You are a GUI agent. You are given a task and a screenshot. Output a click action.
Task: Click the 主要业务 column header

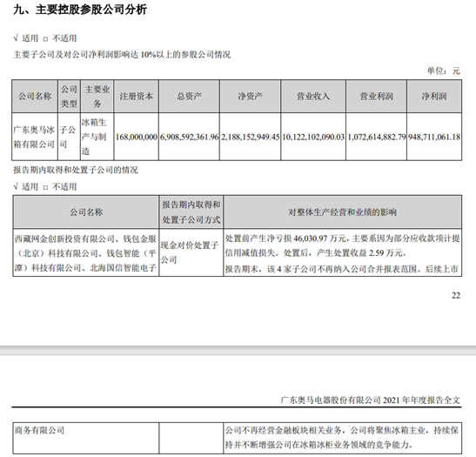pyautogui.click(x=97, y=97)
